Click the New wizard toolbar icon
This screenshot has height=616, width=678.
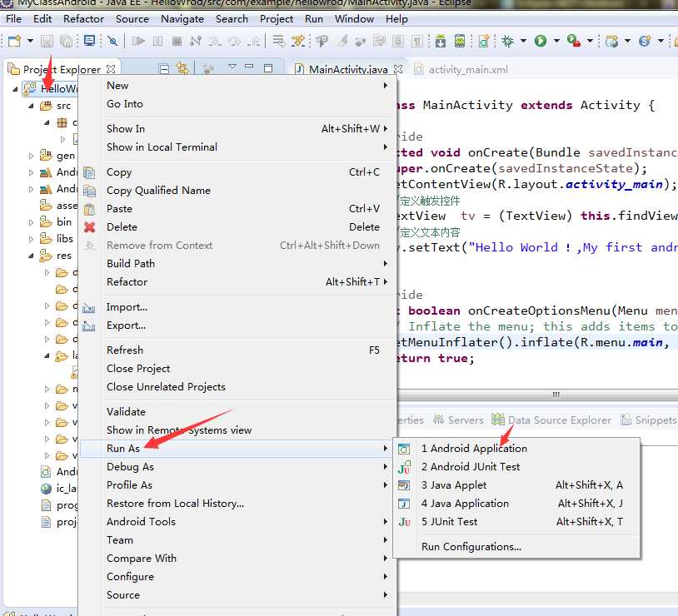14,41
